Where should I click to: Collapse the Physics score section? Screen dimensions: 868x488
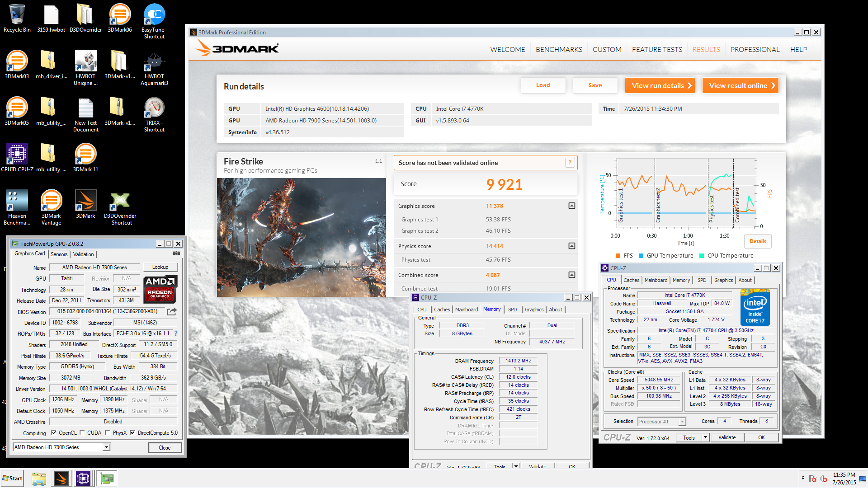click(571, 246)
